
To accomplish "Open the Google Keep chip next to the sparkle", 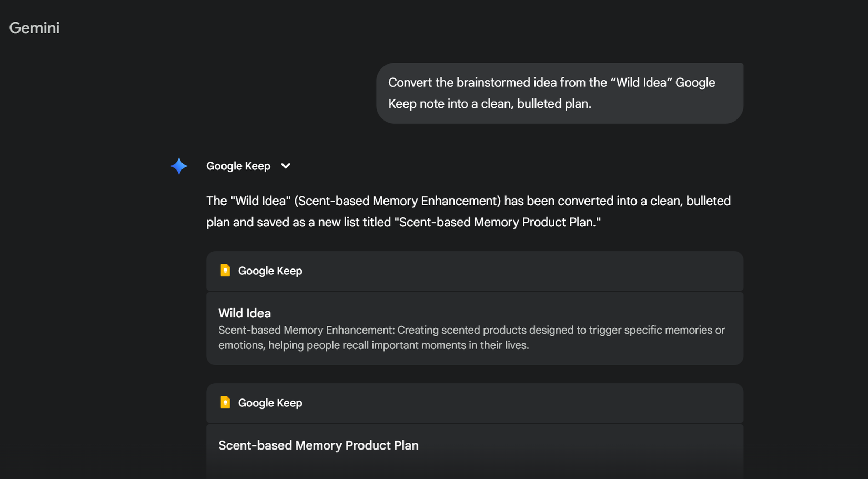I will (238, 166).
